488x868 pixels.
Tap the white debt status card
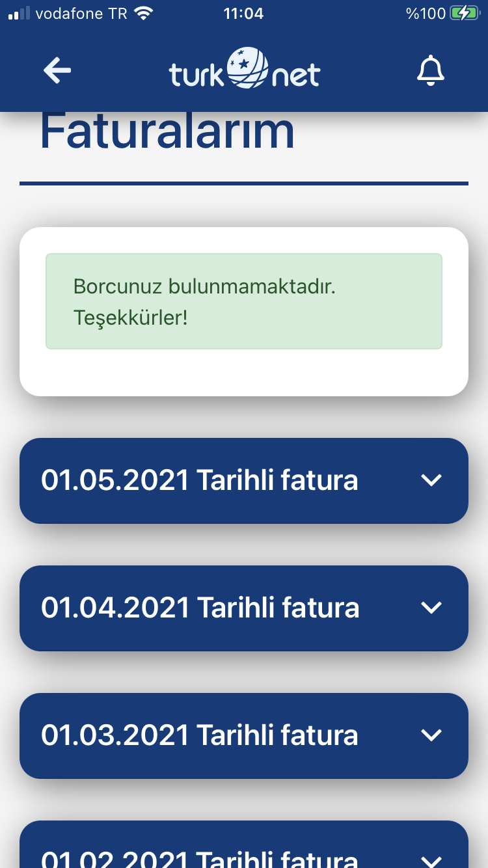(x=244, y=312)
